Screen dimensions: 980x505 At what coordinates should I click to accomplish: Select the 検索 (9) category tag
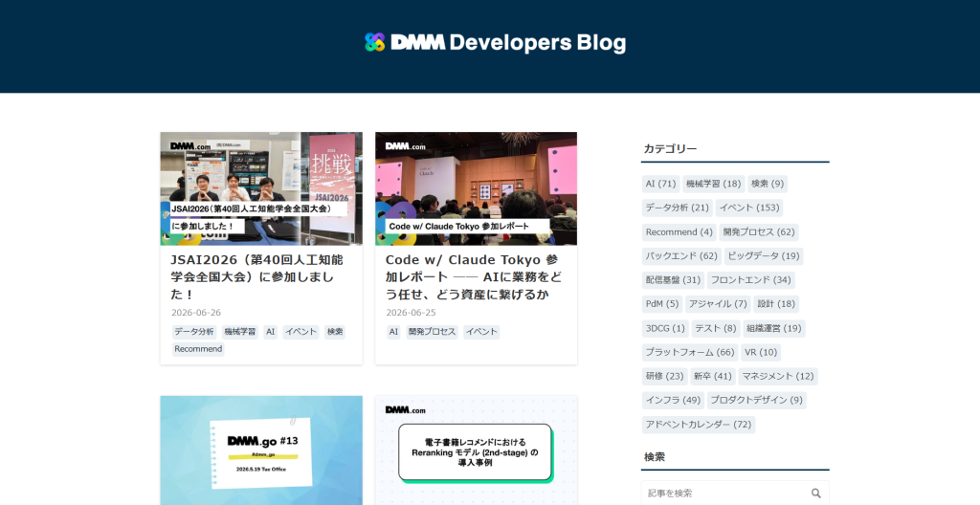768,184
